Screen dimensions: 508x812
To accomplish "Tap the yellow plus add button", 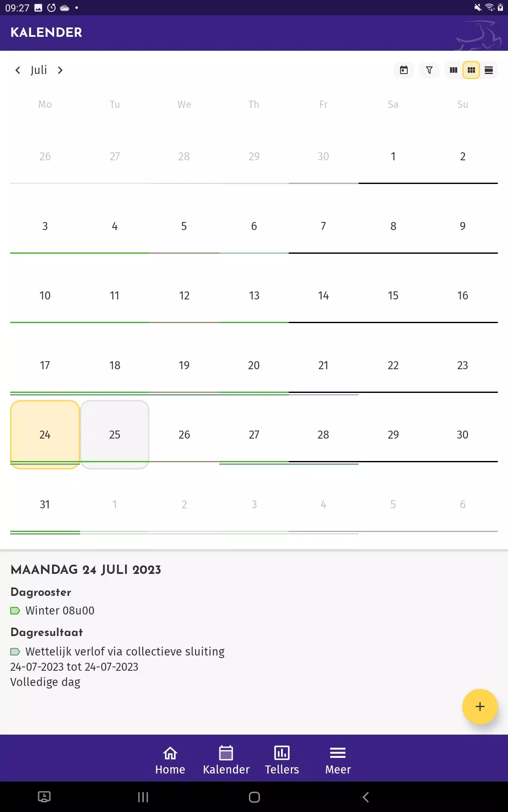I will [x=480, y=706].
